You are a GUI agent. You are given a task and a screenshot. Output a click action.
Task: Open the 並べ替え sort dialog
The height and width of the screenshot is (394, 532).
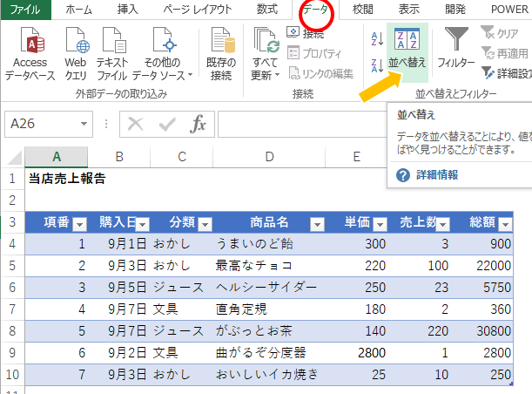pos(407,51)
